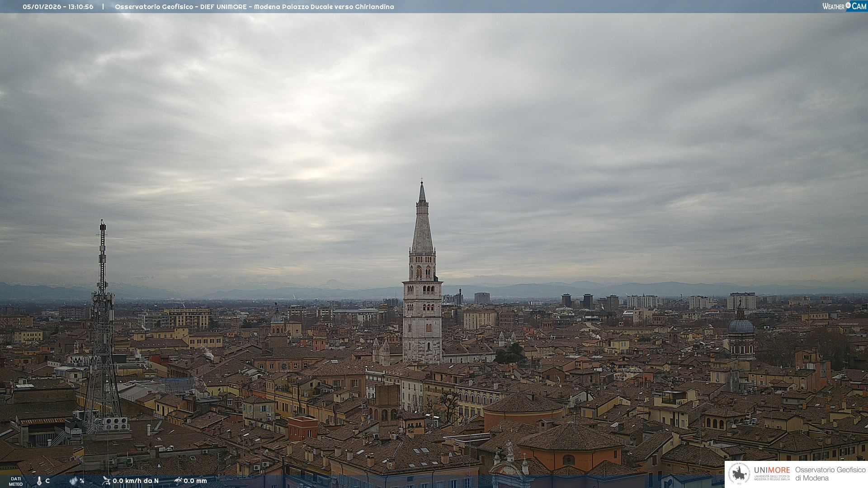Click the wind vane anemometer icon
Viewport: 868px width, 488px height.
click(x=106, y=480)
